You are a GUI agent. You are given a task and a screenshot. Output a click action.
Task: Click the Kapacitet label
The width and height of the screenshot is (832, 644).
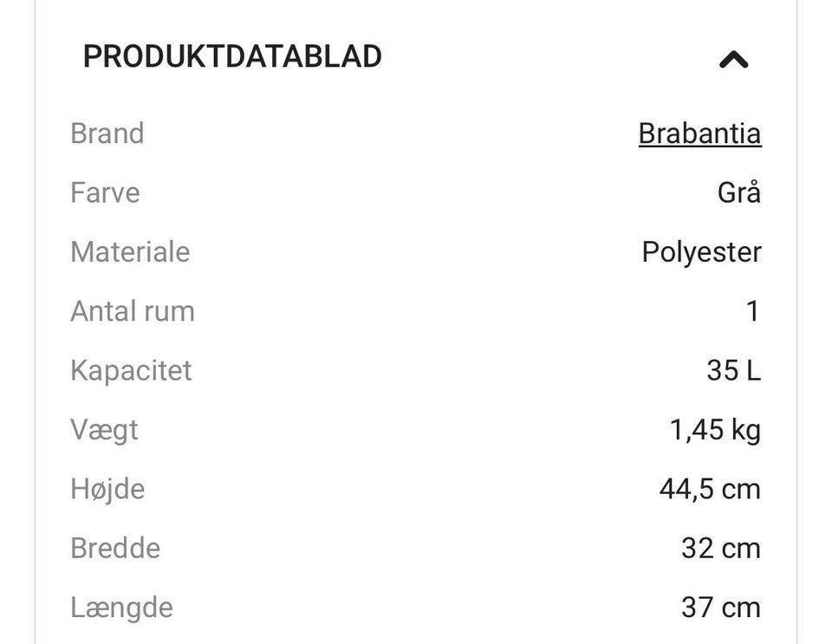[x=131, y=370]
